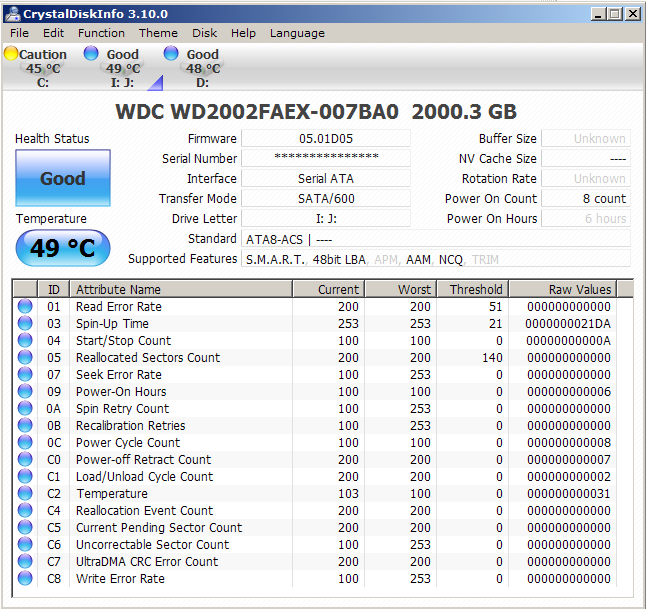The image size is (646, 609).
Task: Click threshold value 140
Action: pos(492,358)
